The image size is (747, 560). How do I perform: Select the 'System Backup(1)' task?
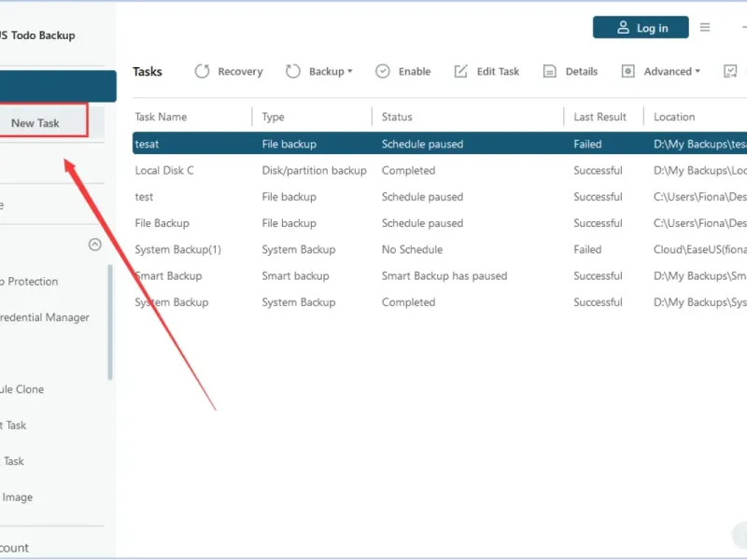click(x=178, y=249)
